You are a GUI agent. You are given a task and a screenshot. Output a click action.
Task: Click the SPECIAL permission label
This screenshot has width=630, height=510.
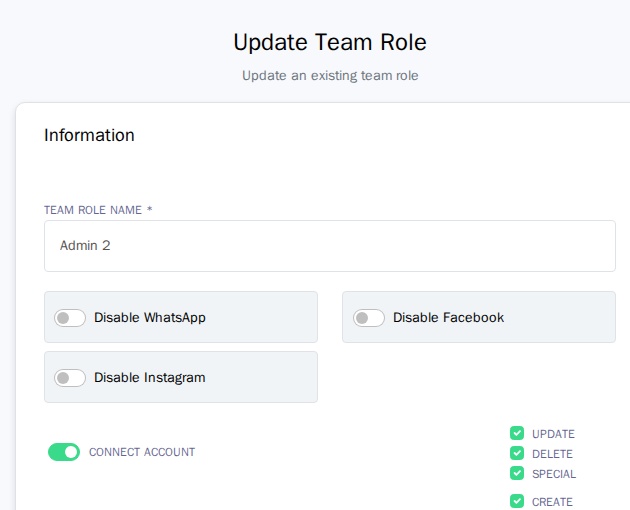pos(554,474)
